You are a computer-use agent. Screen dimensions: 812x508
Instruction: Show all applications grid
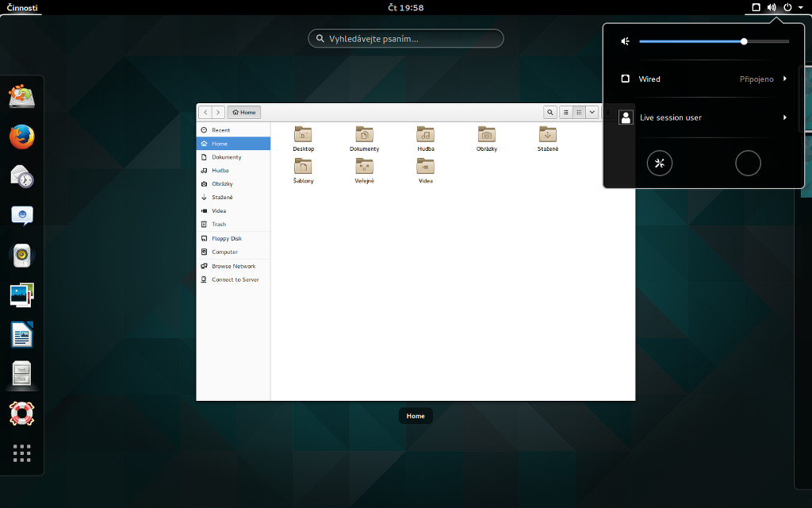coord(21,453)
